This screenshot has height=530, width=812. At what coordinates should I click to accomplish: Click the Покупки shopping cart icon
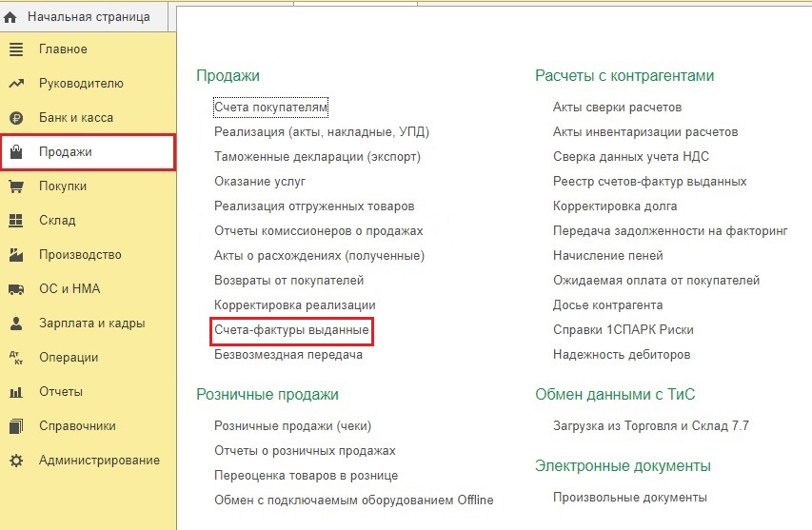click(16, 186)
